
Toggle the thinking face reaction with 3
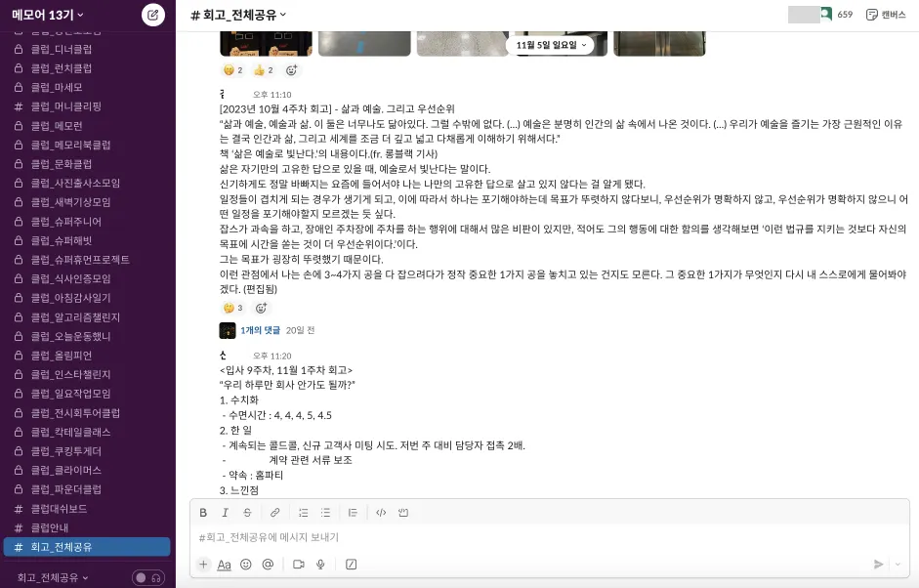pyautogui.click(x=232, y=308)
